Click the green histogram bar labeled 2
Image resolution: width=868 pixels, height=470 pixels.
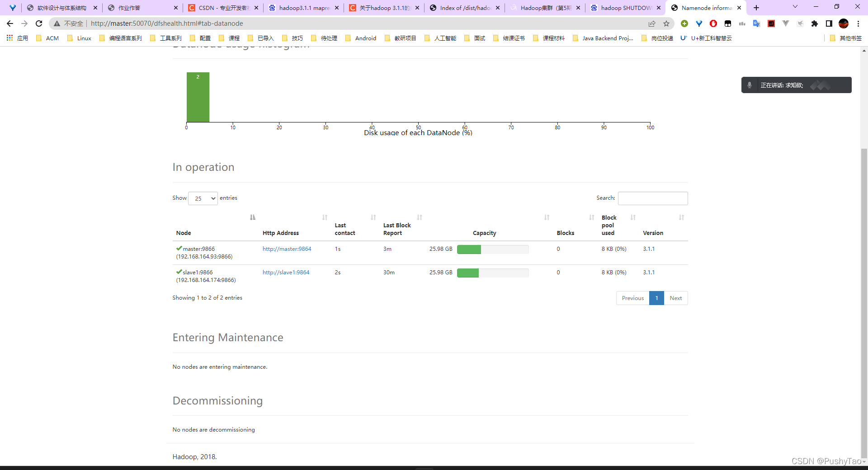tap(198, 97)
